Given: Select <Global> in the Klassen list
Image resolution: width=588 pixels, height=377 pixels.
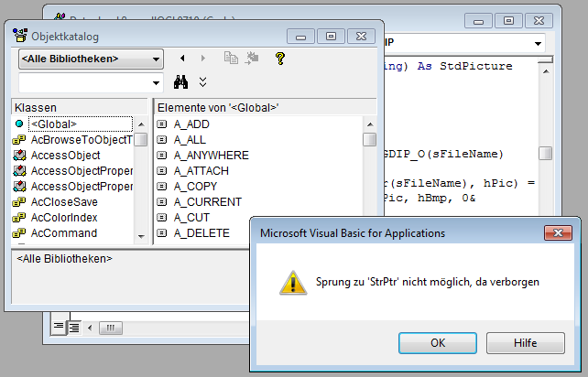Looking at the screenshot, I should 81,124.
